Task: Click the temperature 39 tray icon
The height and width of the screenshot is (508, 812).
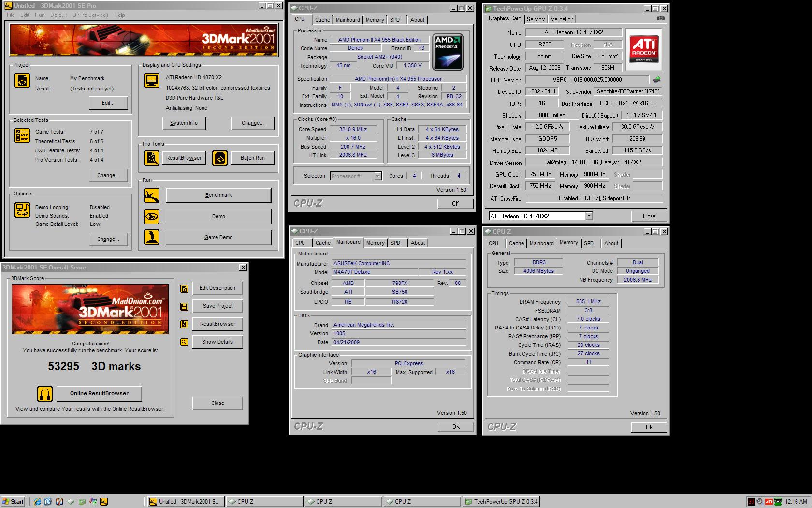Action: (751, 502)
